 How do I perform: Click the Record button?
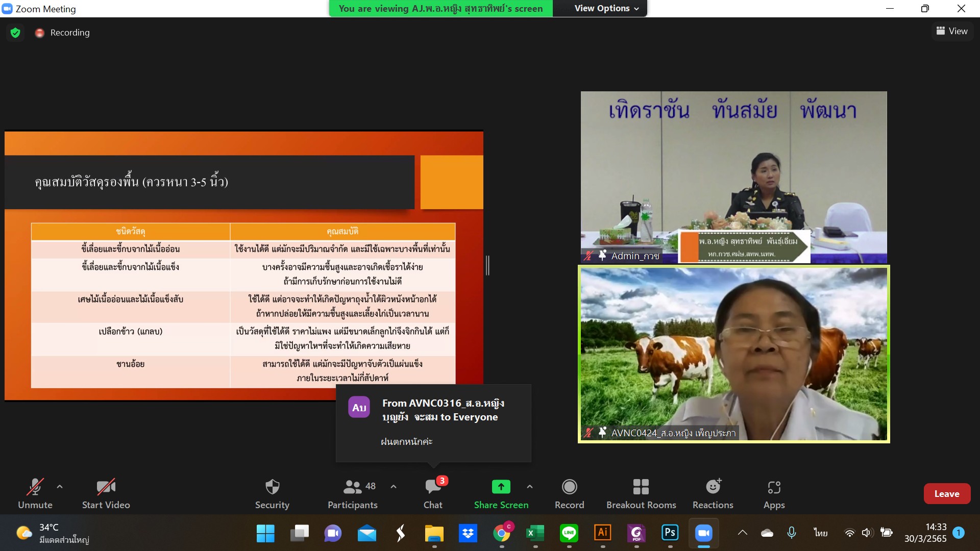[569, 493]
